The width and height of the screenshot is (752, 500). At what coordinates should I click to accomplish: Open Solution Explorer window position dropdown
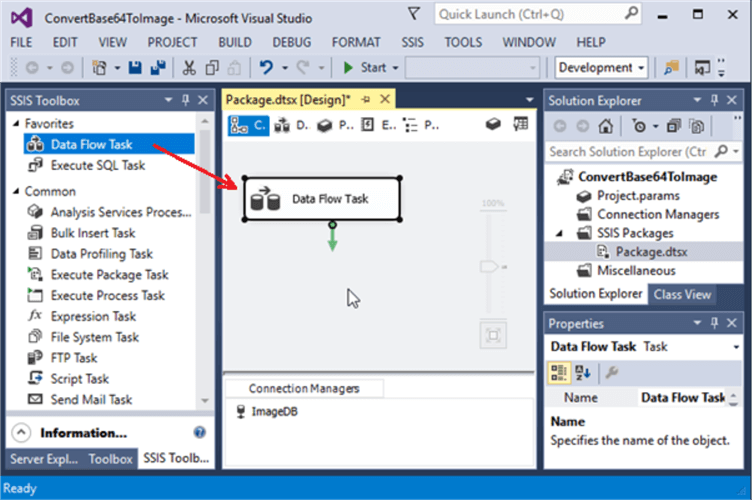coord(697,100)
